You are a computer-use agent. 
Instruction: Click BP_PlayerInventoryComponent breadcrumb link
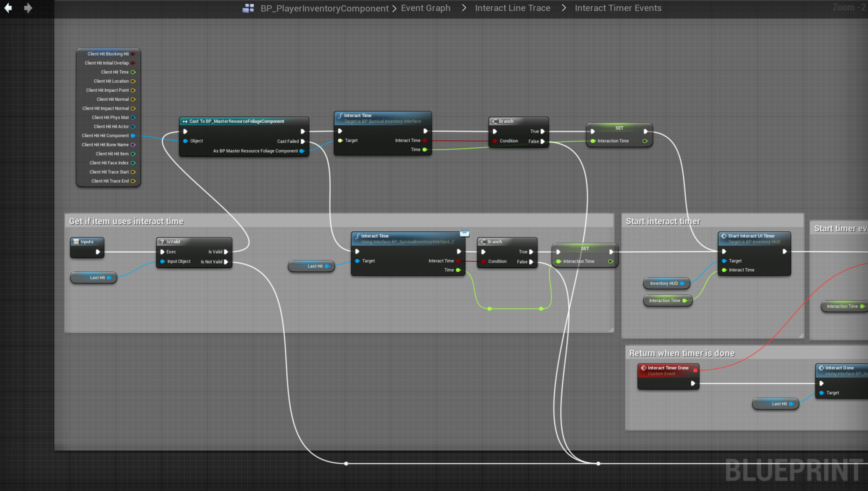click(324, 8)
